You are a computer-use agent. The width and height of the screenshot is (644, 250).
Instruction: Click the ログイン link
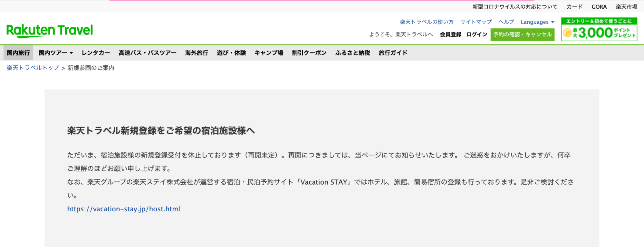coord(476,34)
